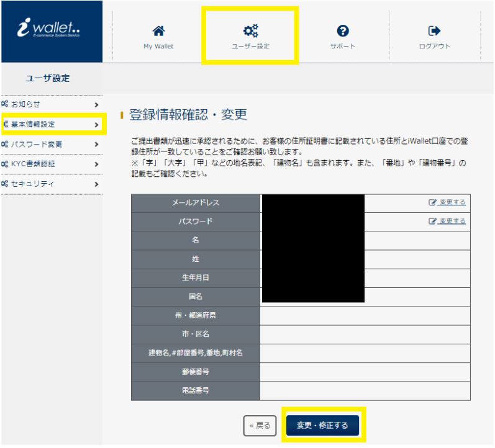
Task: Open お知らせ sidebar menu item
Action: [x=52, y=104]
